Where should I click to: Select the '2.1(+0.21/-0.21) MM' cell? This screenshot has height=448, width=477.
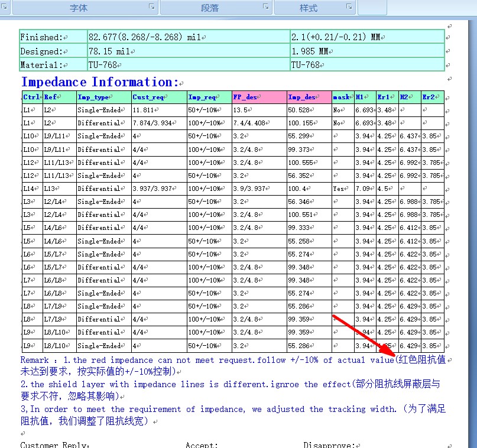(367, 37)
